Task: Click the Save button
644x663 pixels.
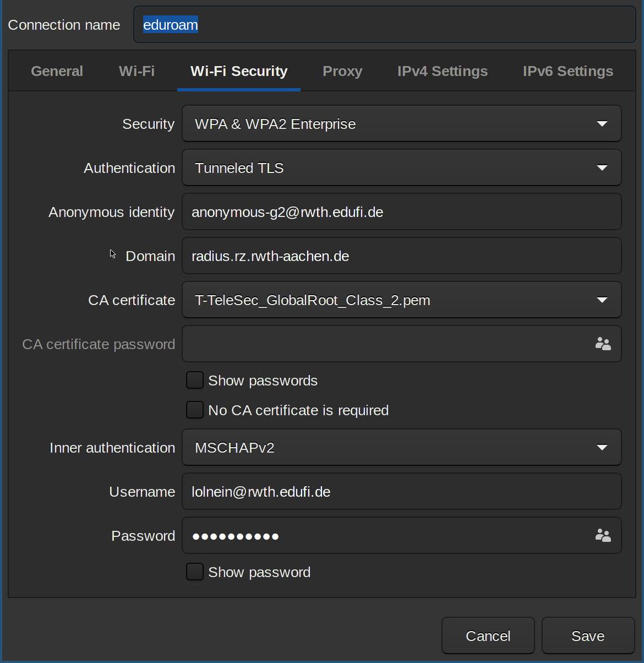Action: (x=588, y=636)
